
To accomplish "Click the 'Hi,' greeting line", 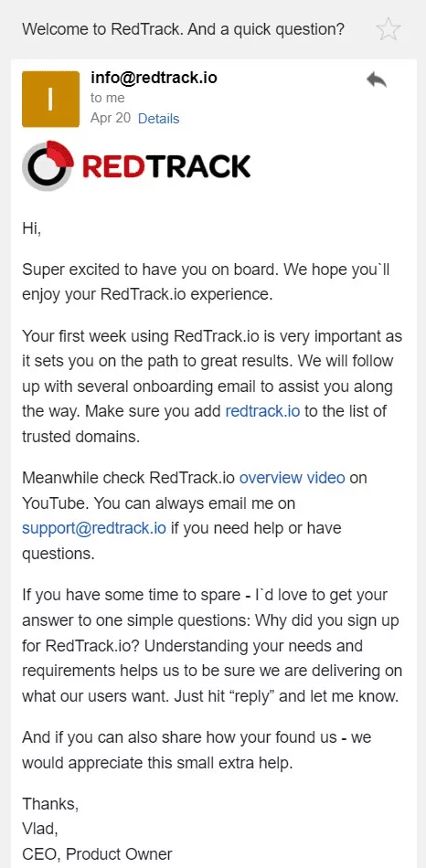I will tap(32, 228).
